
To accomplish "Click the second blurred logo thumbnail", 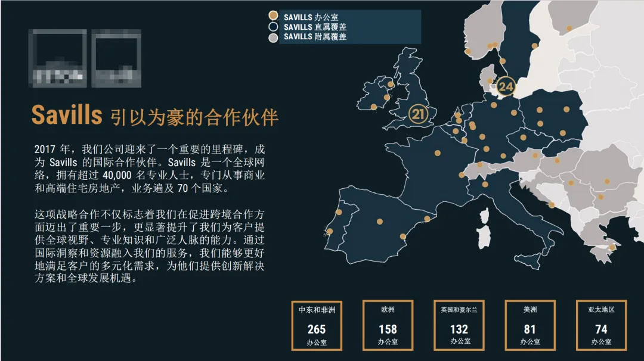I will 116,58.
